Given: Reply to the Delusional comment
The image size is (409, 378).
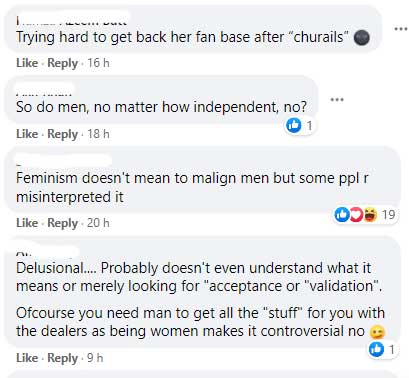Looking at the screenshot, I should (x=63, y=358).
